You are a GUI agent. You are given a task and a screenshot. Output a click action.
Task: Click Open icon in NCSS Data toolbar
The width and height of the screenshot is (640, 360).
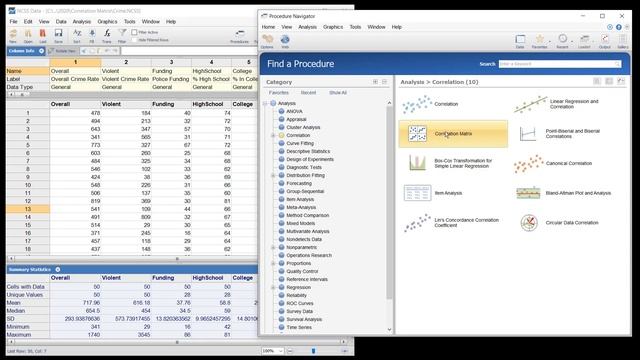[28, 36]
